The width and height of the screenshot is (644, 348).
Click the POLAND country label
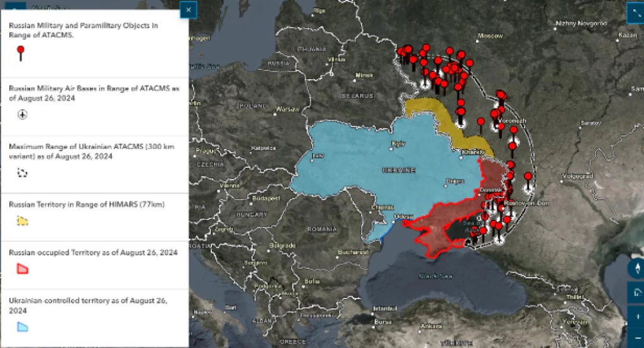tap(253, 106)
